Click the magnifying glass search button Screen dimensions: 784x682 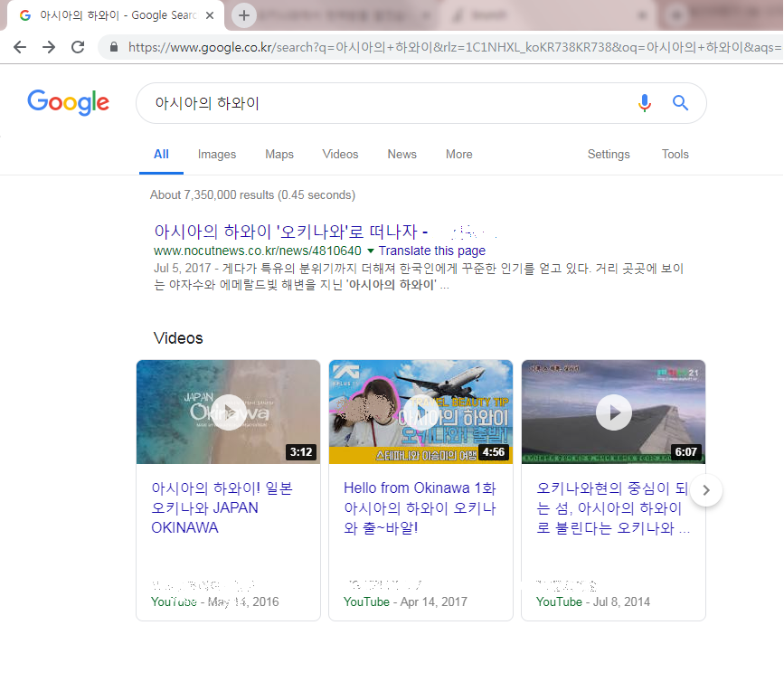(680, 103)
